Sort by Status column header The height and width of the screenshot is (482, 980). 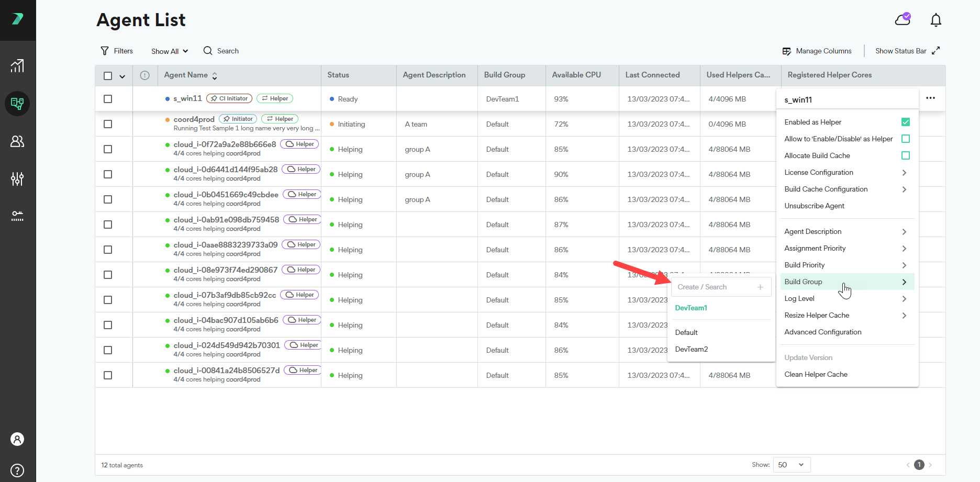tap(338, 75)
